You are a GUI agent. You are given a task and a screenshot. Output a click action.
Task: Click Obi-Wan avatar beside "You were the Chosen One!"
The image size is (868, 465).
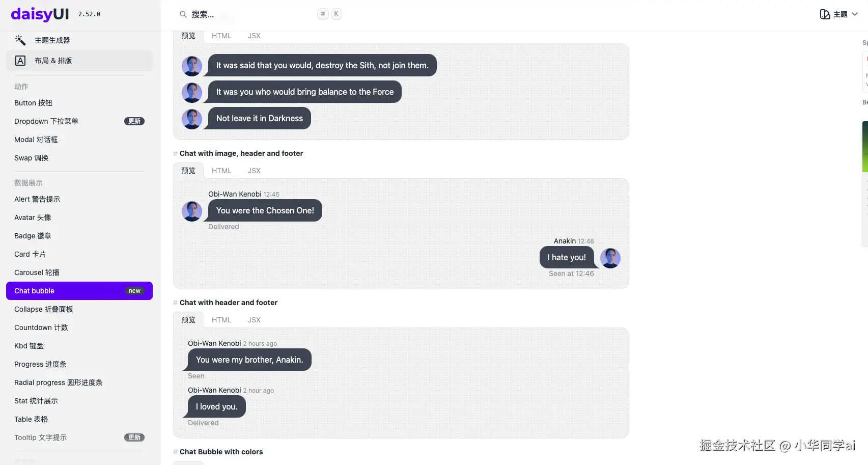point(192,211)
